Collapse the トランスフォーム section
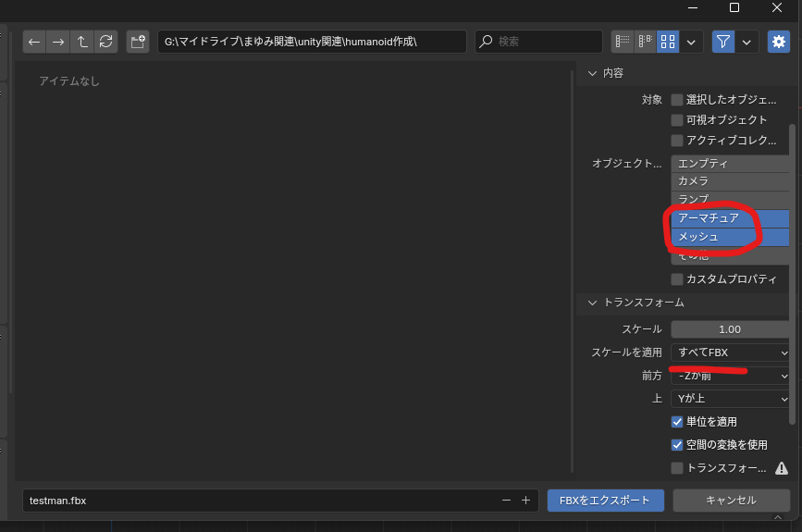The height and width of the screenshot is (532, 802). [593, 303]
